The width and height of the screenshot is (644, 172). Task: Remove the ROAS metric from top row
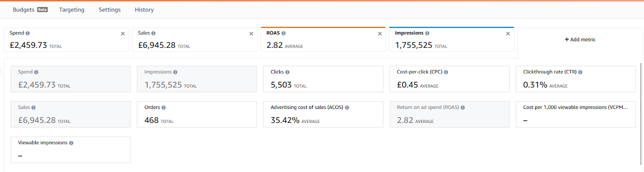(x=380, y=33)
